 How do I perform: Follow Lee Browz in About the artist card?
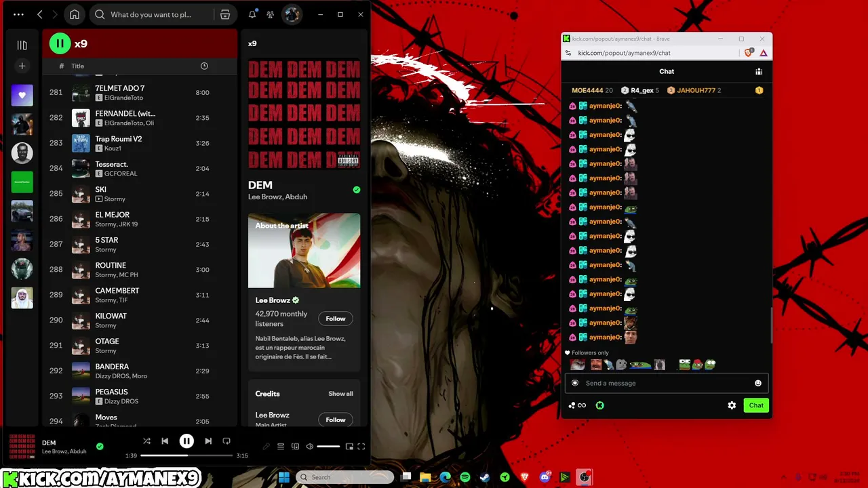(335, 319)
